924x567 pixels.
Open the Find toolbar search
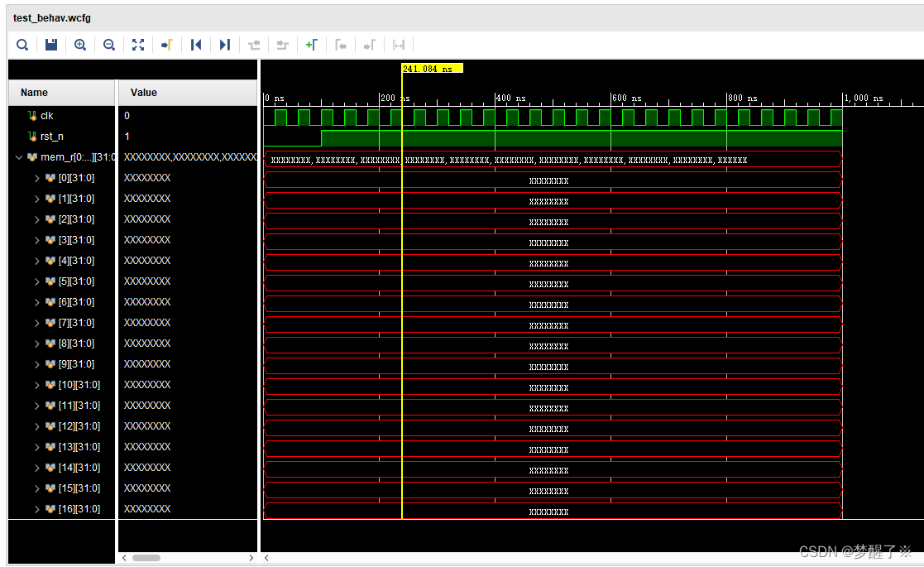point(22,45)
